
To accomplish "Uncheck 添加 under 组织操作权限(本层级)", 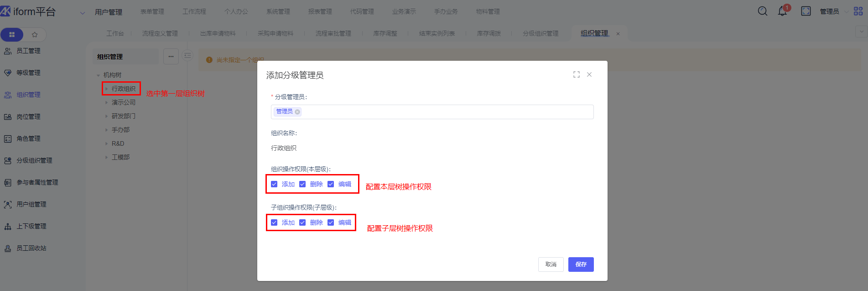I will pos(274,184).
